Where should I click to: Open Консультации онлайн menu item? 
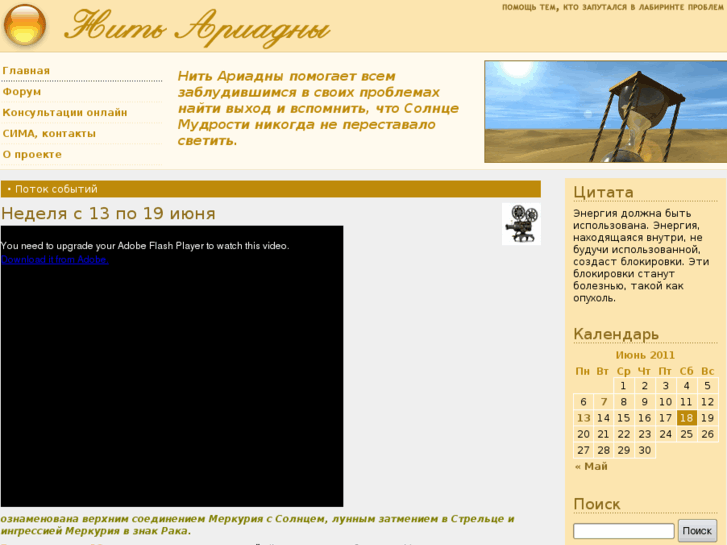pos(65,112)
